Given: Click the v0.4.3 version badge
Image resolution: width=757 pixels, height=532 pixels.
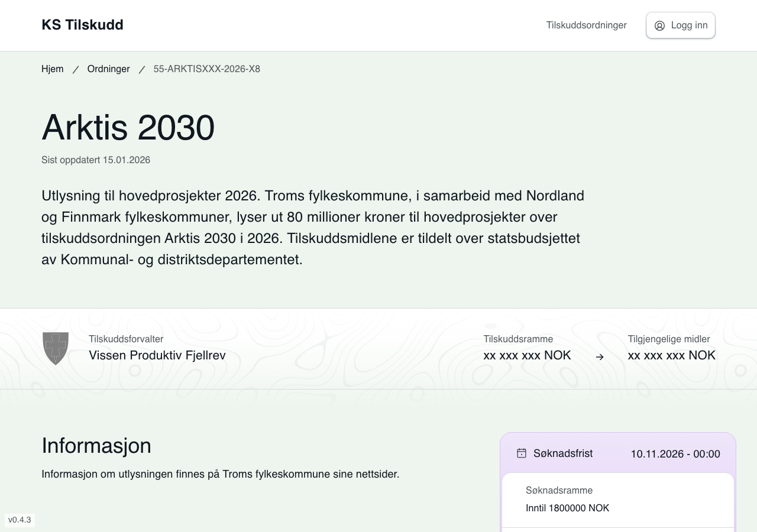Looking at the screenshot, I should pyautogui.click(x=20, y=520).
